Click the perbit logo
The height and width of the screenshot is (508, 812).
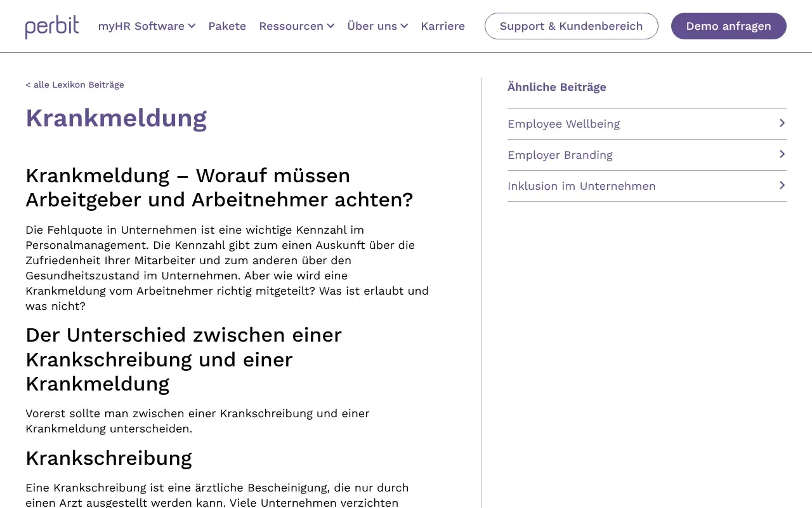point(52,26)
